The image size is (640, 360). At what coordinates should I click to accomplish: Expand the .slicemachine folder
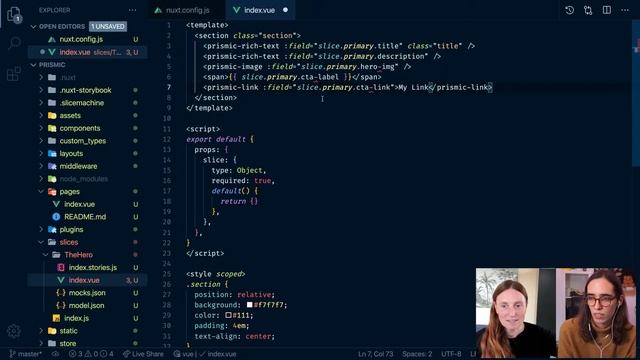[x=88, y=103]
